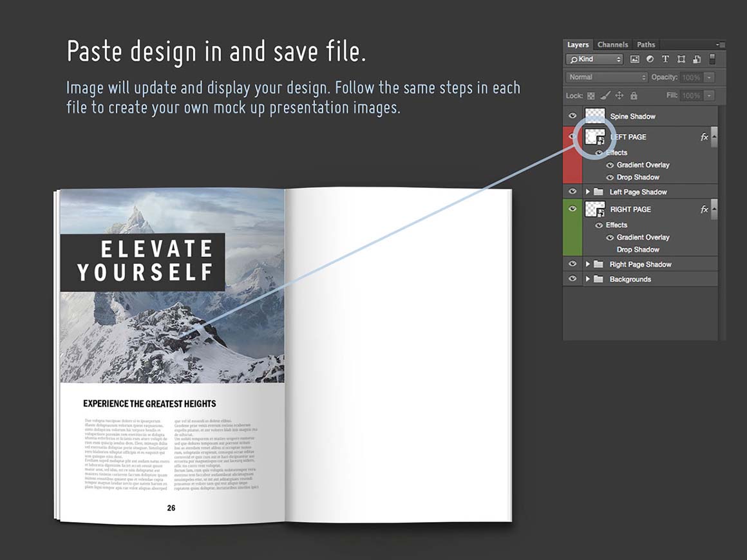Screen dimensions: 747x560
Task: Click the lock position move icon
Action: point(619,96)
